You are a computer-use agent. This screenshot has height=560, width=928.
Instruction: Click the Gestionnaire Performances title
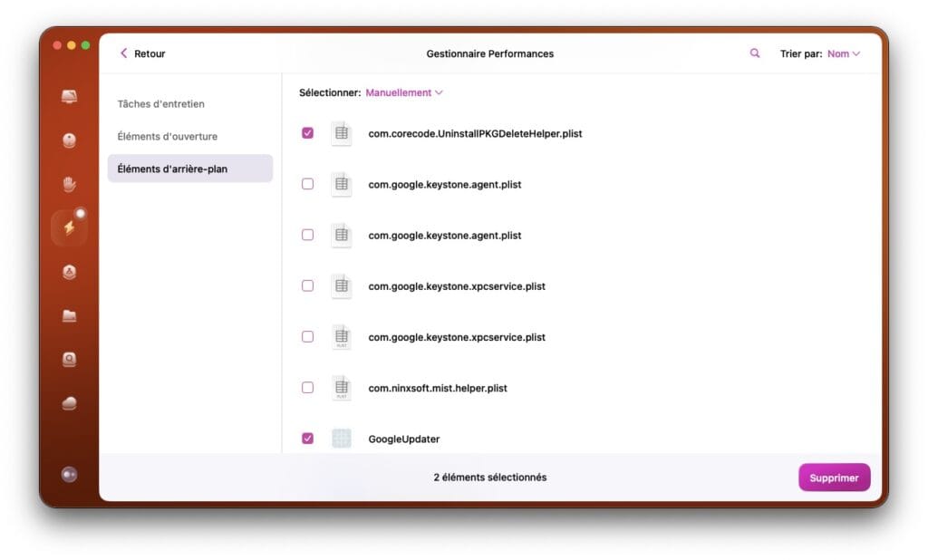(x=490, y=53)
